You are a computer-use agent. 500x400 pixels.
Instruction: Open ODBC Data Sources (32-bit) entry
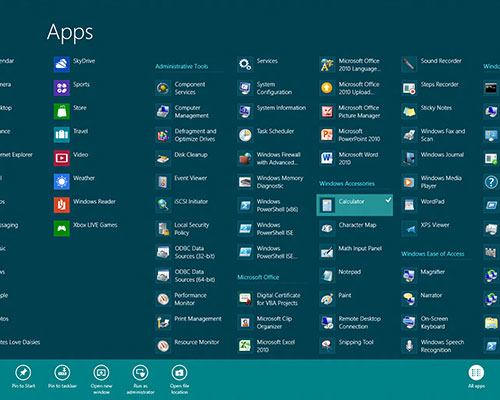click(x=185, y=252)
